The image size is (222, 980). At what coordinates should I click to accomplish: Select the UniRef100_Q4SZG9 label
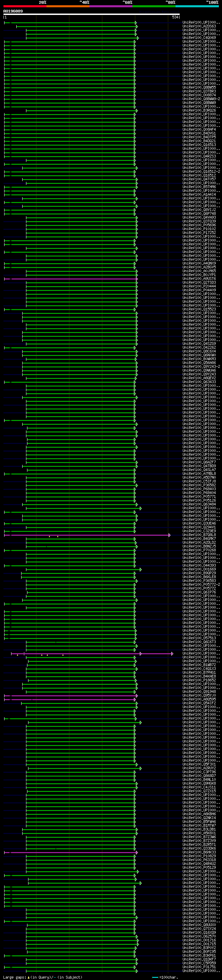click(x=199, y=344)
